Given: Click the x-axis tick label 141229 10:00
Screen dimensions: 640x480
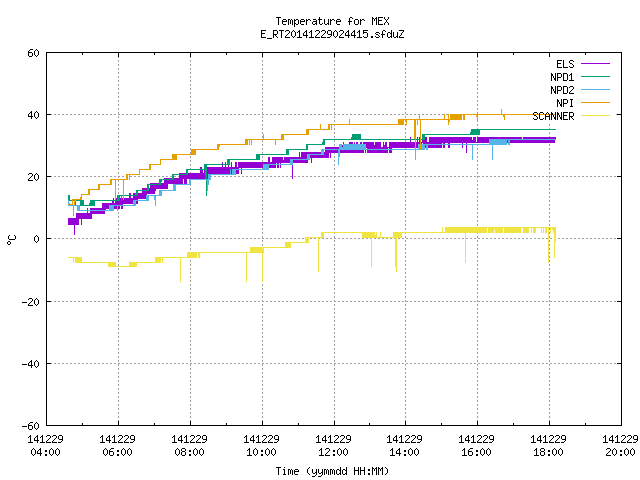Looking at the screenshot, I should pos(261,446).
